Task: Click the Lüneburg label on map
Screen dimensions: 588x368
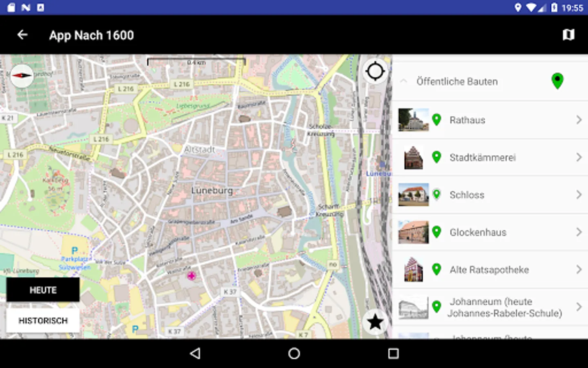Action: (x=212, y=190)
